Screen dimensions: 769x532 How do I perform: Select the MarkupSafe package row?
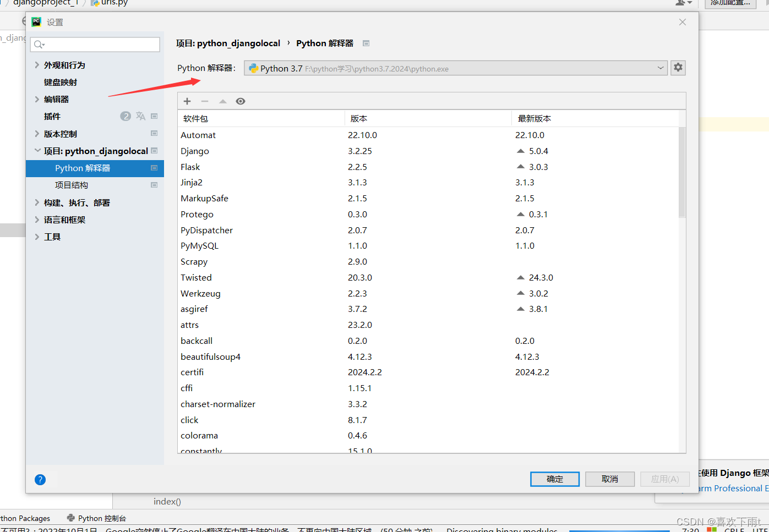[428, 199]
